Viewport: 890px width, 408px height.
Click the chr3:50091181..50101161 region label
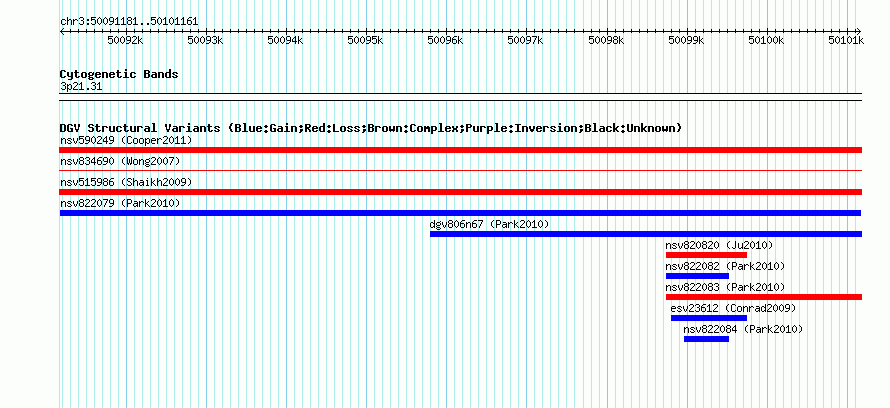point(129,22)
